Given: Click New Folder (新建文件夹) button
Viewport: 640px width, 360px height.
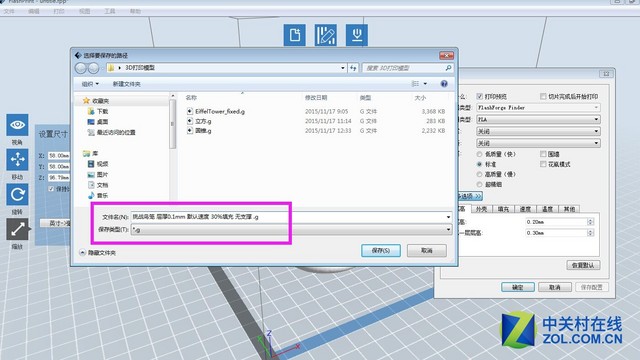Looking at the screenshot, I should point(127,84).
